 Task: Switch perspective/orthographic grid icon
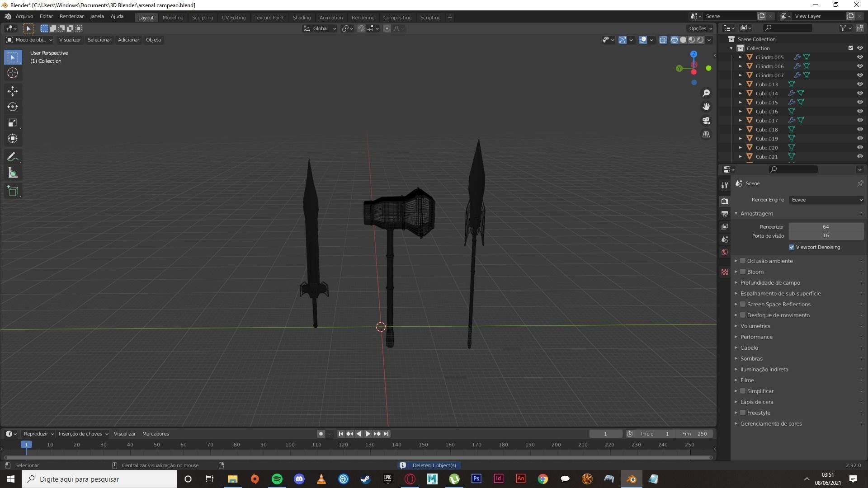pyautogui.click(x=706, y=135)
